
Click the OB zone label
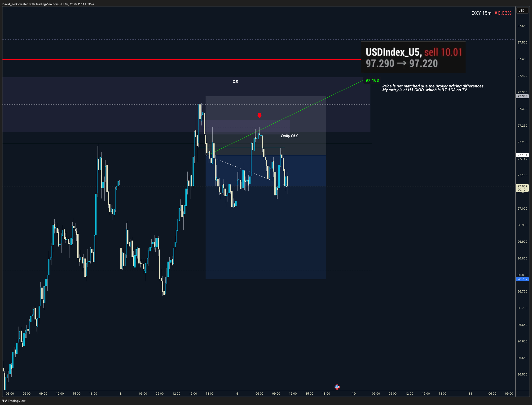(x=235, y=82)
